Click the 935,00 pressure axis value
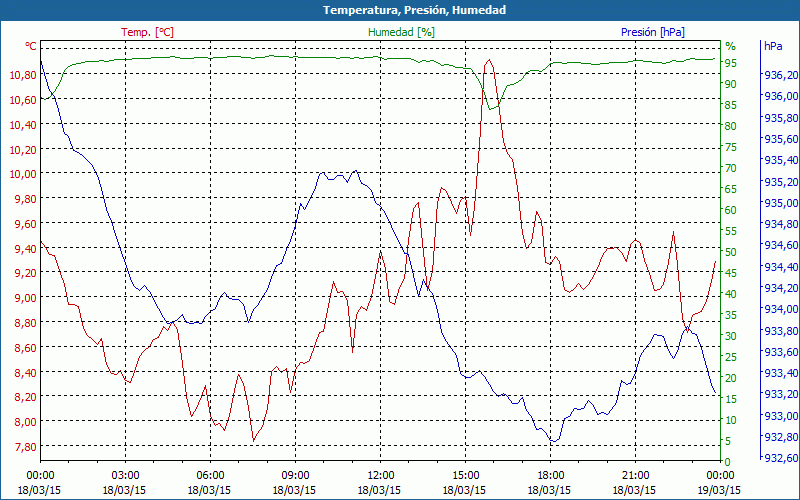 click(781, 203)
